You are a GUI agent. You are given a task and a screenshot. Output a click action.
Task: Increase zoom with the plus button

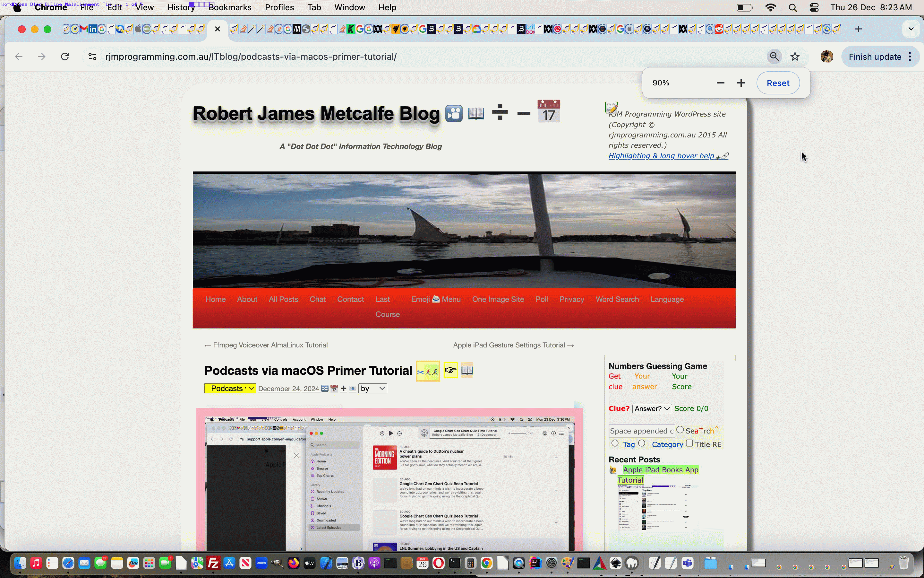741,83
